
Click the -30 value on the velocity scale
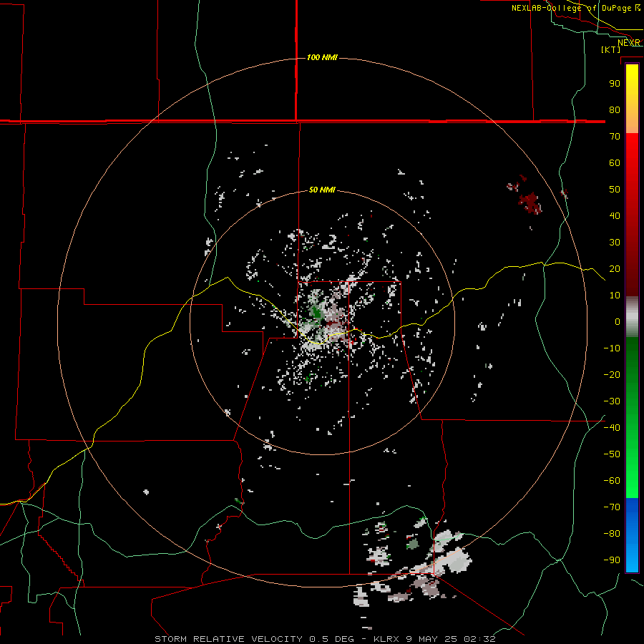click(612, 401)
